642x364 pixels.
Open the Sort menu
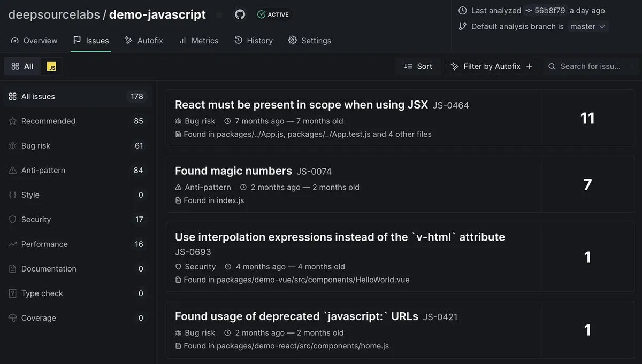[418, 66]
